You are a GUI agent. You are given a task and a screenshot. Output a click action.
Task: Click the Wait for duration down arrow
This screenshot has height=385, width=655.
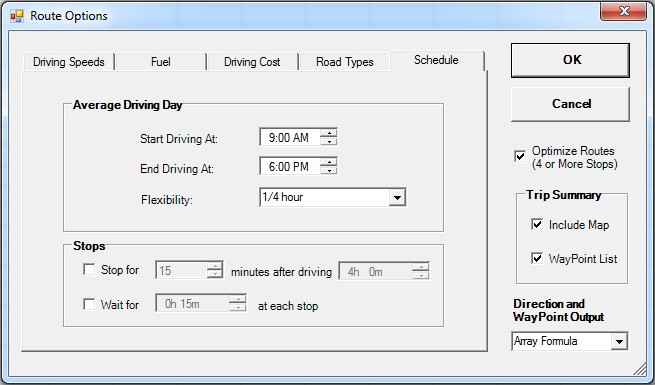238,307
